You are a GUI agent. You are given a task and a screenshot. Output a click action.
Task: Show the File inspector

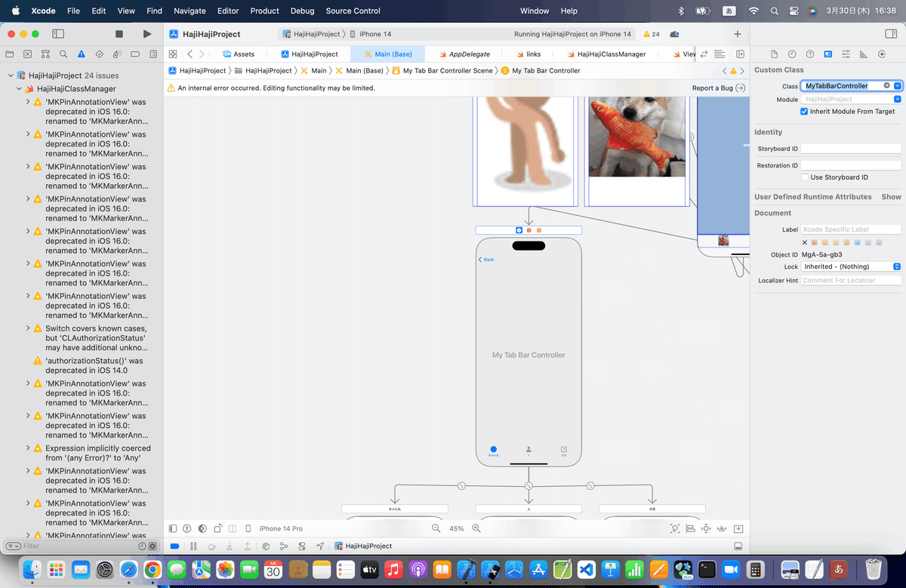[774, 54]
